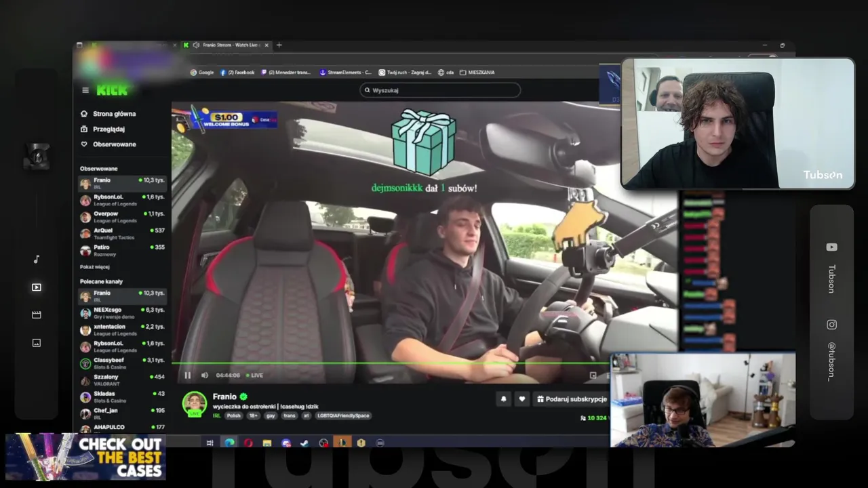Open Steam from the taskbar

(x=304, y=443)
